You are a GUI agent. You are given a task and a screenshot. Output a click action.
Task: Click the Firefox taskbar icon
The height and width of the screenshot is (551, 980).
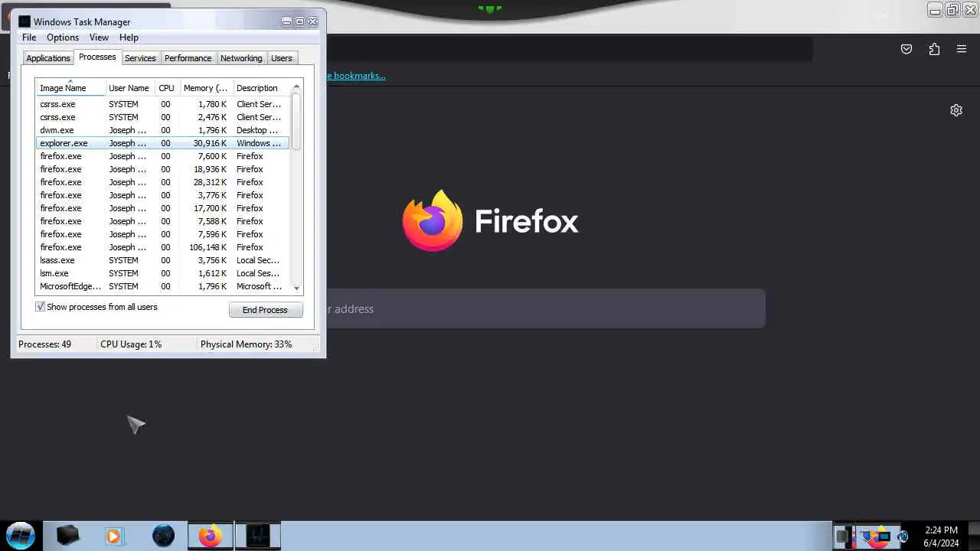click(210, 536)
